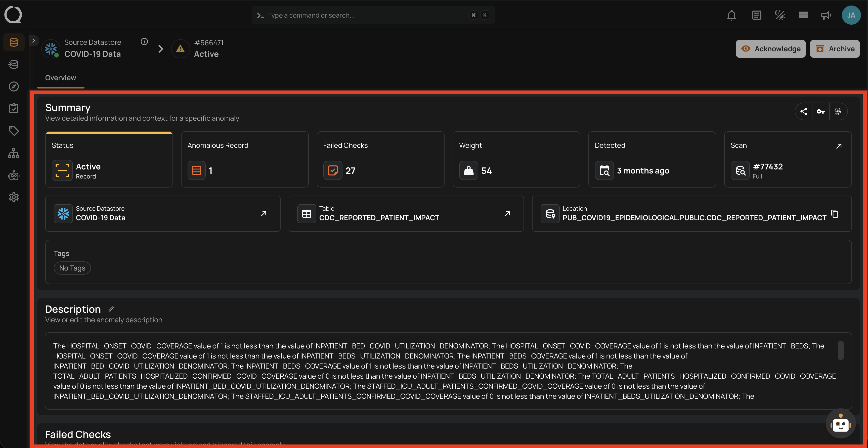Click the No Tags chip

click(72, 268)
